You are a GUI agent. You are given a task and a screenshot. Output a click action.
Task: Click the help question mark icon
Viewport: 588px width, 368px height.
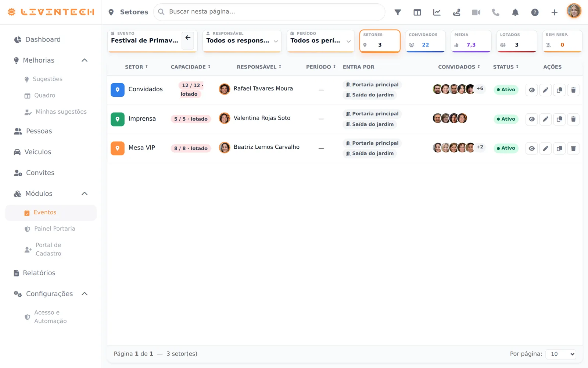(x=535, y=12)
